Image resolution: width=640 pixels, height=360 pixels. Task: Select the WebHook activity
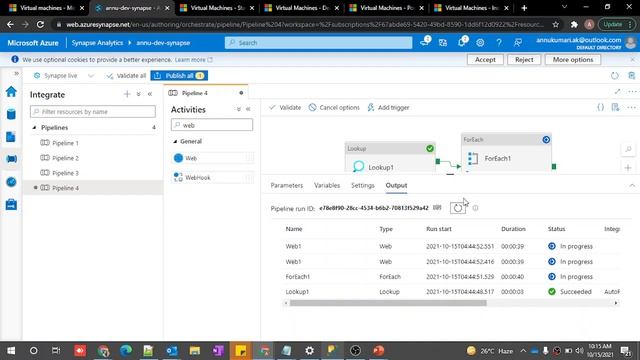click(x=212, y=177)
